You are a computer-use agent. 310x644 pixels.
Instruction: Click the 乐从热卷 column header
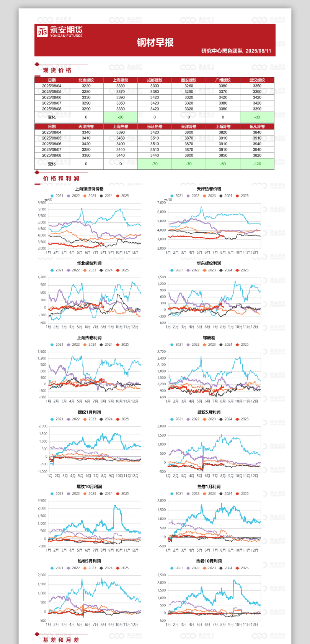155,127
